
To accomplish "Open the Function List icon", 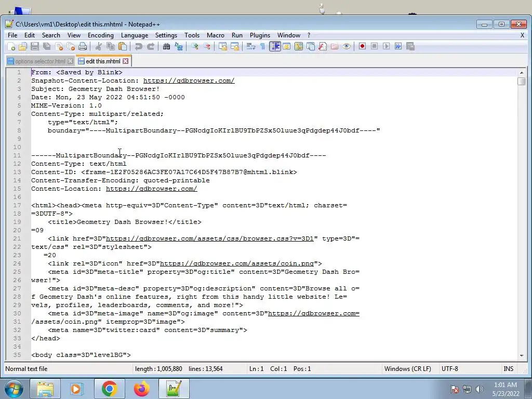I will tap(322, 46).
